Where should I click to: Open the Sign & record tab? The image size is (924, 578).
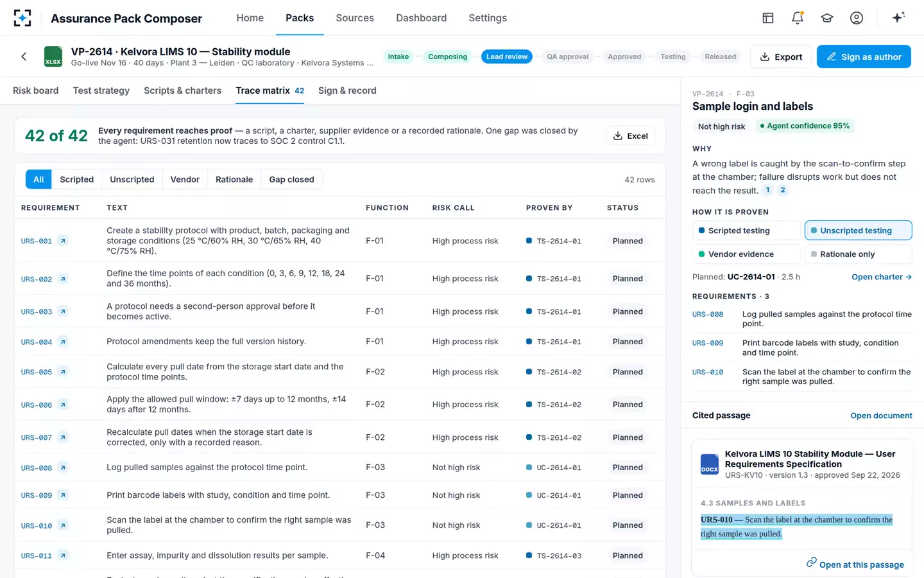347,91
